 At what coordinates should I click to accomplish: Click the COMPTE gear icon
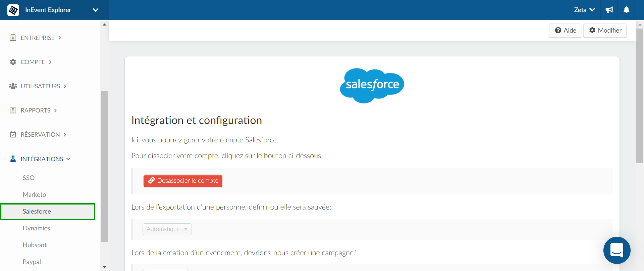tap(13, 62)
